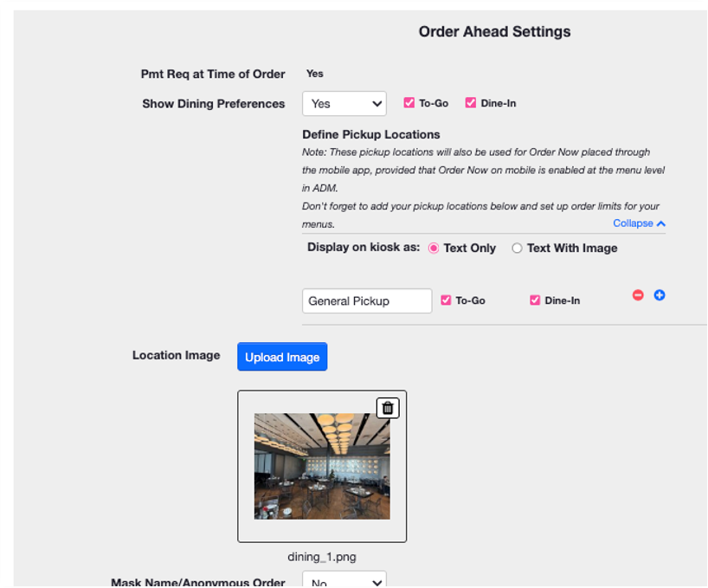Open the Mask Name/Anonymous Order dropdown
This screenshot has height=588, width=708.
[344, 579]
